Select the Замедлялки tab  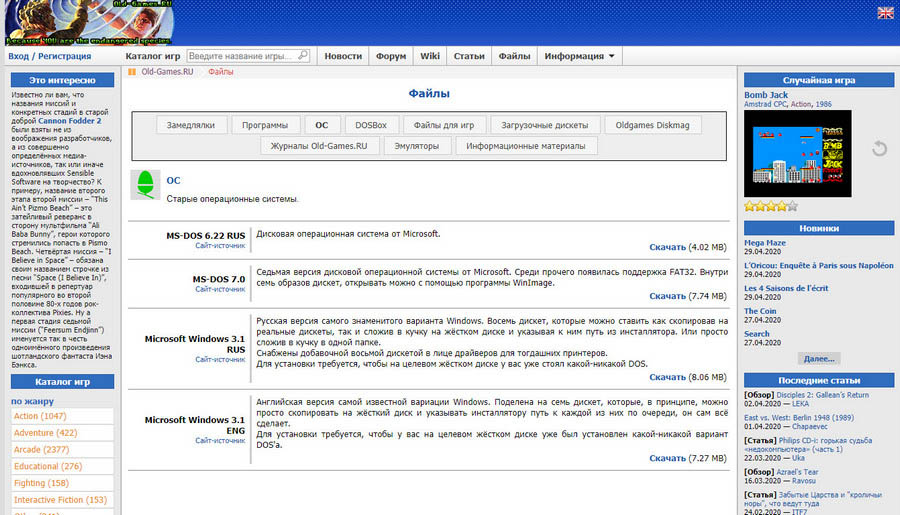pyautogui.click(x=191, y=125)
